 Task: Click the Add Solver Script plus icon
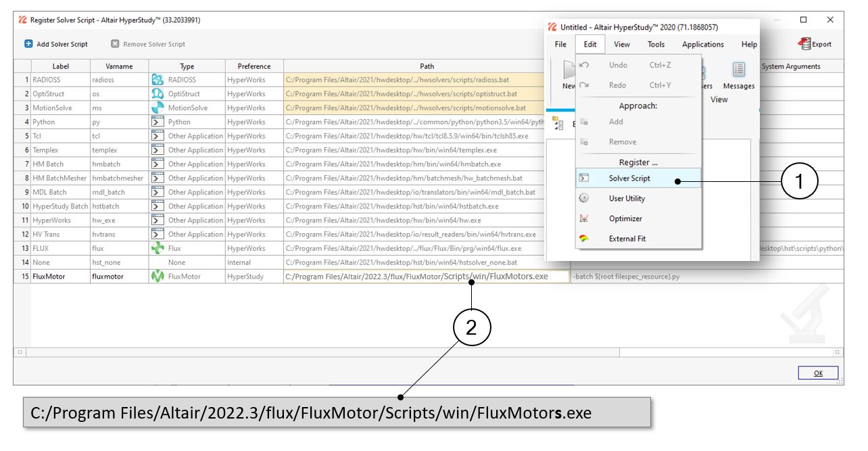point(28,44)
